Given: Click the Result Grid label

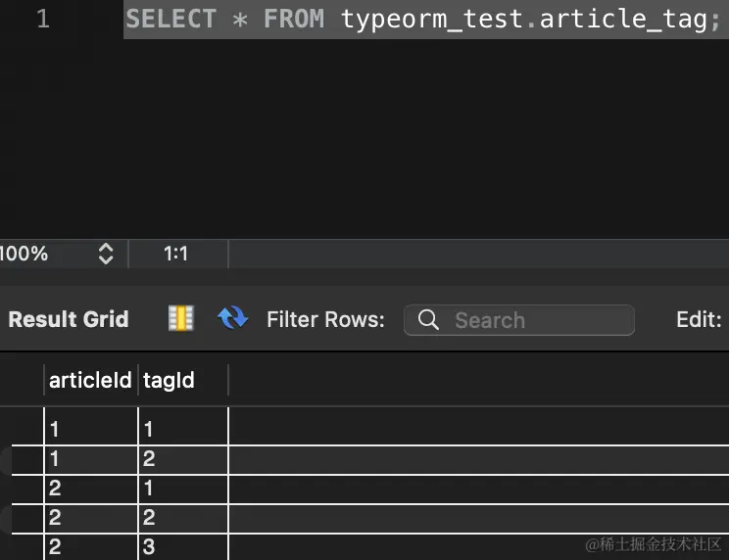Looking at the screenshot, I should click(69, 319).
